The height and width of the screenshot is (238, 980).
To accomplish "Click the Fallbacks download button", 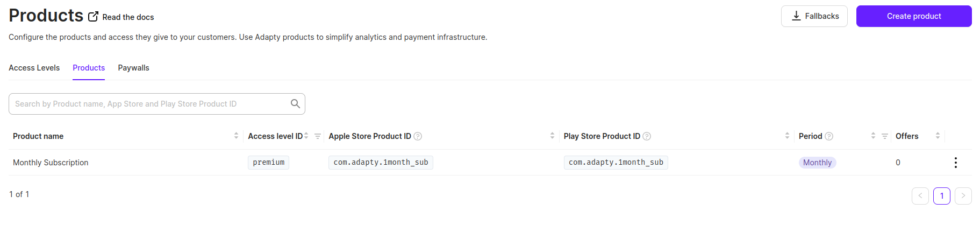I will point(814,16).
